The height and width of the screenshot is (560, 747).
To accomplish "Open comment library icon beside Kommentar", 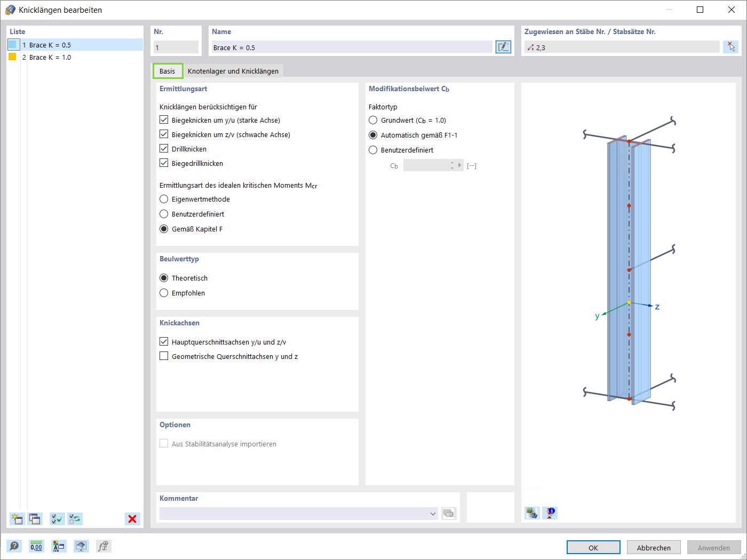I will pos(449,514).
